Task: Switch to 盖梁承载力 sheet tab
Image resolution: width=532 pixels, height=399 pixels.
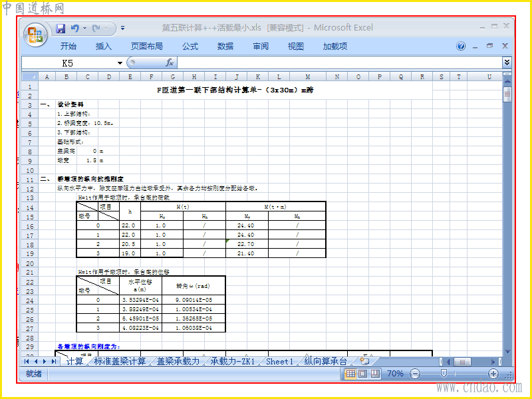Action: tap(178, 361)
